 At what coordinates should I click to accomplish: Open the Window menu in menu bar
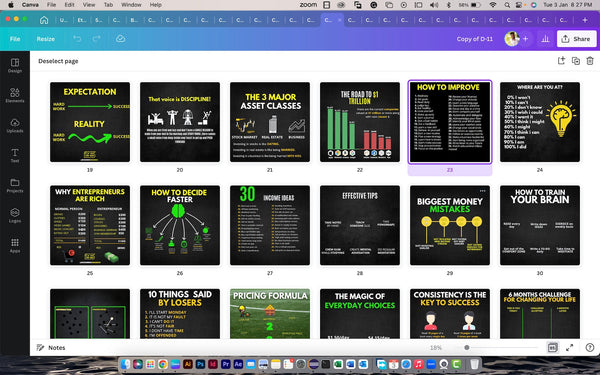131,5
